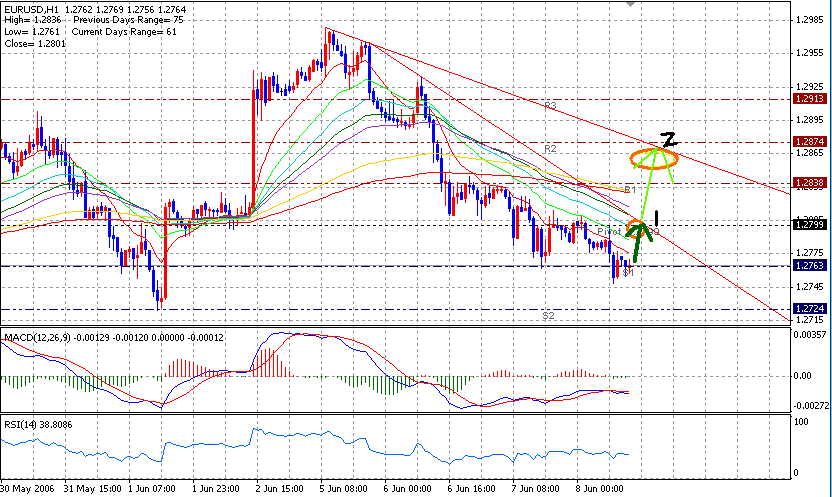Select the R3 resistance level label
This screenshot has width=832, height=497.
550,106
